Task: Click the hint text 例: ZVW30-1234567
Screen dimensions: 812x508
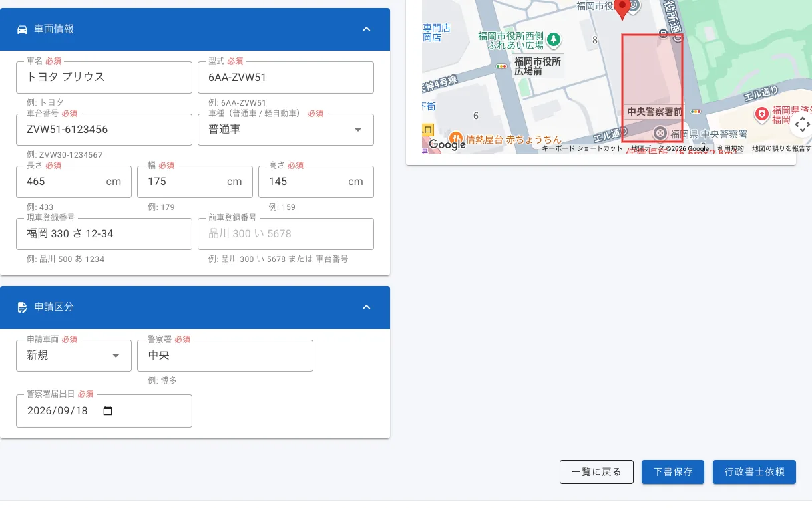Action: tap(65, 155)
